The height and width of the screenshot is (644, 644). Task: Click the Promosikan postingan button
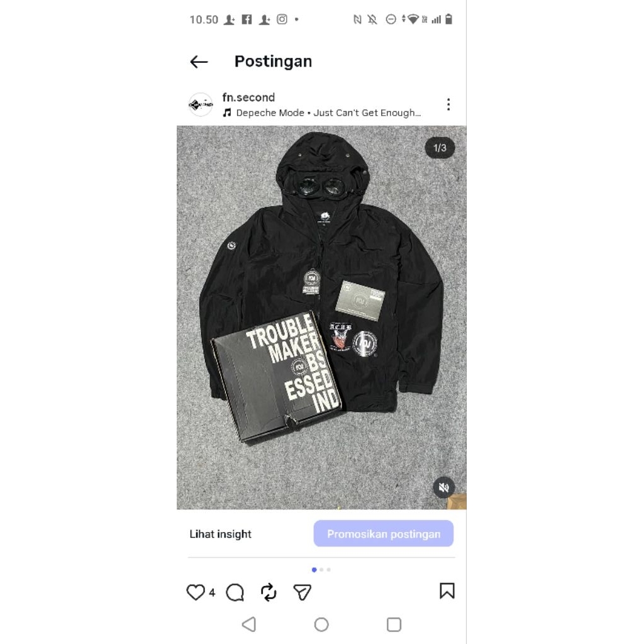[x=383, y=533]
